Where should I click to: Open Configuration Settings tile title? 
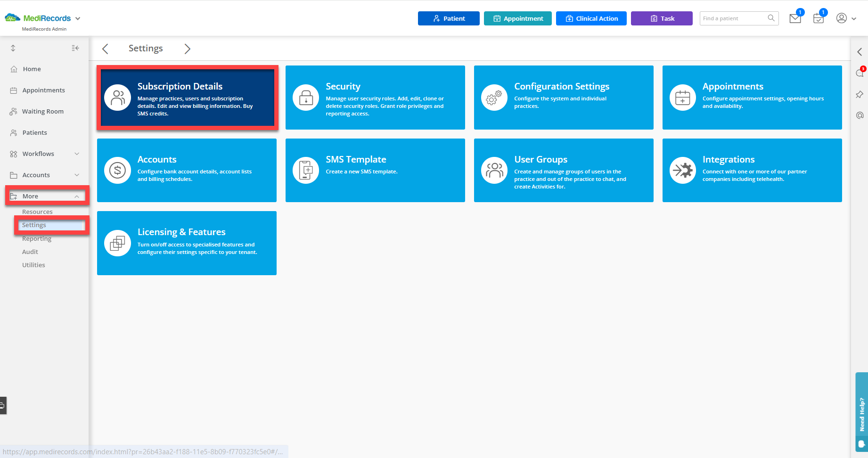(x=562, y=86)
